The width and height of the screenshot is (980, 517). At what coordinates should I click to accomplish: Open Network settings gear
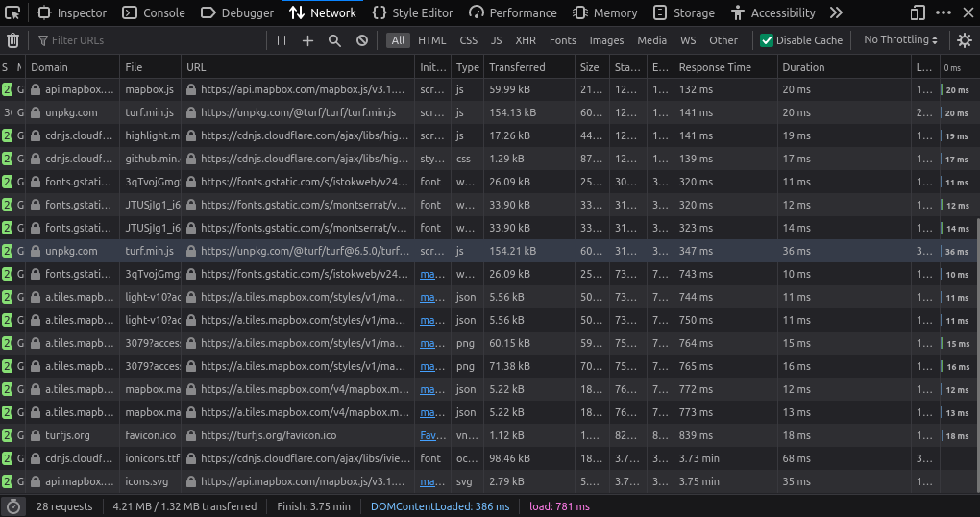965,40
